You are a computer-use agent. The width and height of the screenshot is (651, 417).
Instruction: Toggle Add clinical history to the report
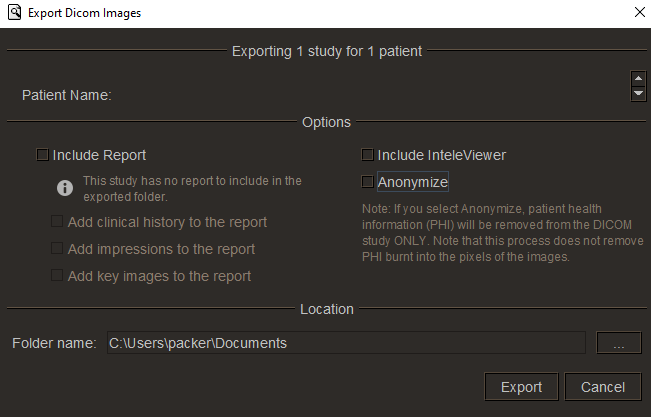pos(57,221)
